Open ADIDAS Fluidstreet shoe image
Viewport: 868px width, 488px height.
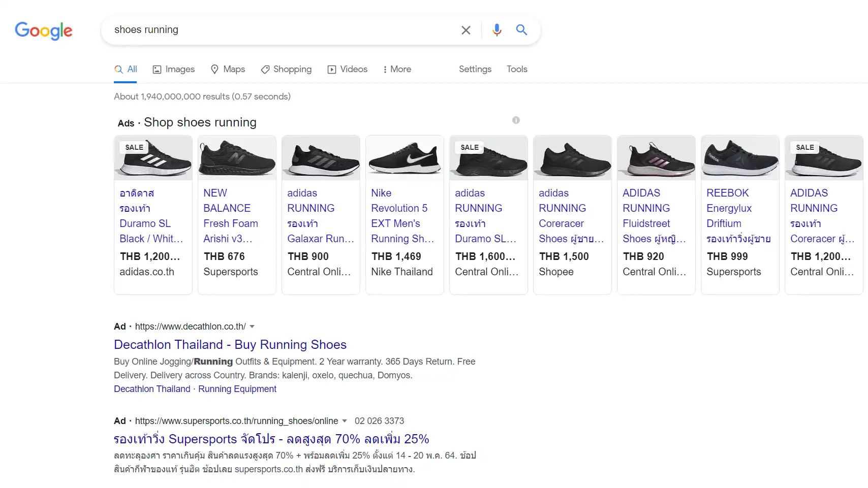pyautogui.click(x=656, y=158)
